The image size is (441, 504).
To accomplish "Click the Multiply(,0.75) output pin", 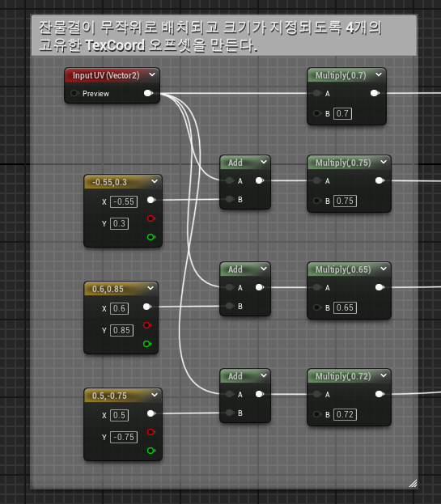I will pos(380,180).
